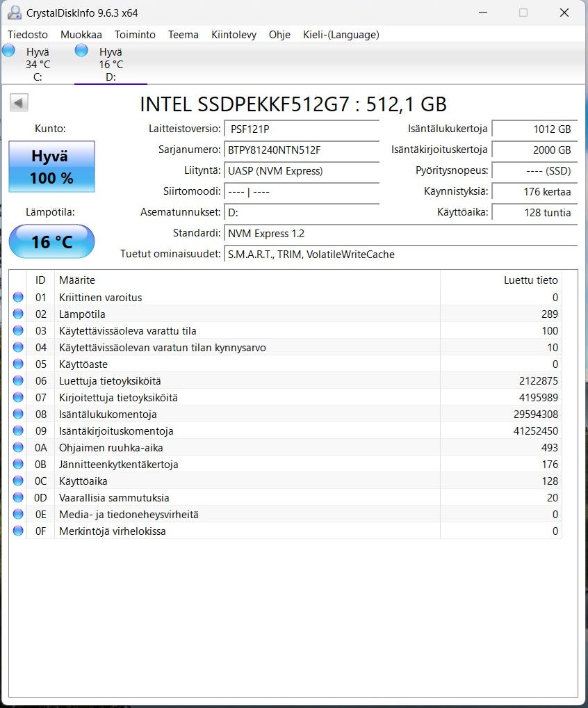
Task: Click the status orb for Isäntälukukomentoja
Action: pos(18,414)
